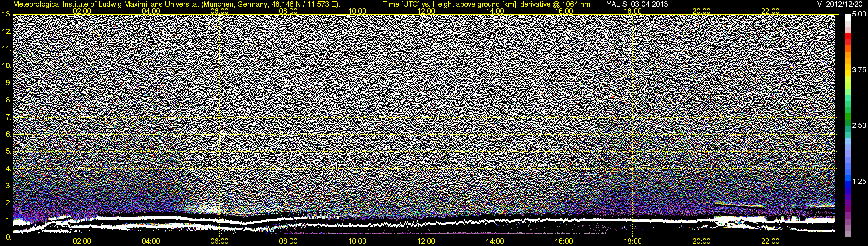Click the 06:00 label on the bottom time axis
This screenshot has width=868, height=246.
click(219, 242)
